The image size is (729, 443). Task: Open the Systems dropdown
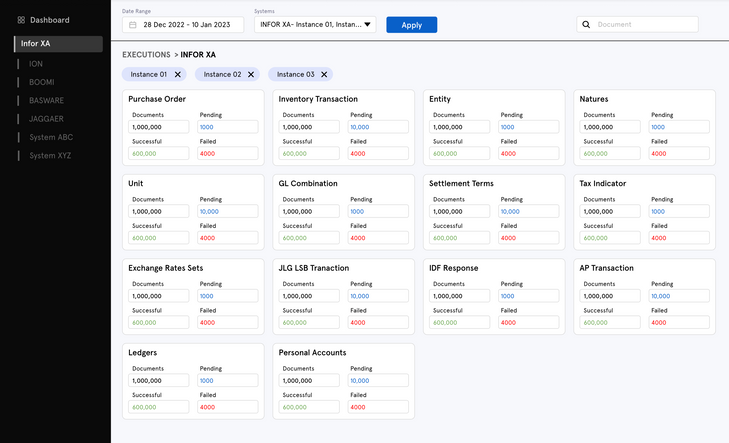pyautogui.click(x=315, y=25)
